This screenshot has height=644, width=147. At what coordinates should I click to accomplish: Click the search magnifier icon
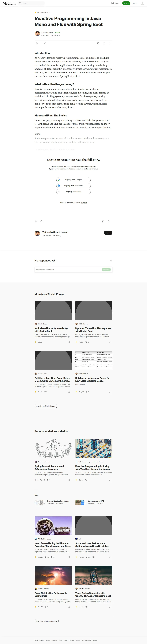click(x=20, y=3)
